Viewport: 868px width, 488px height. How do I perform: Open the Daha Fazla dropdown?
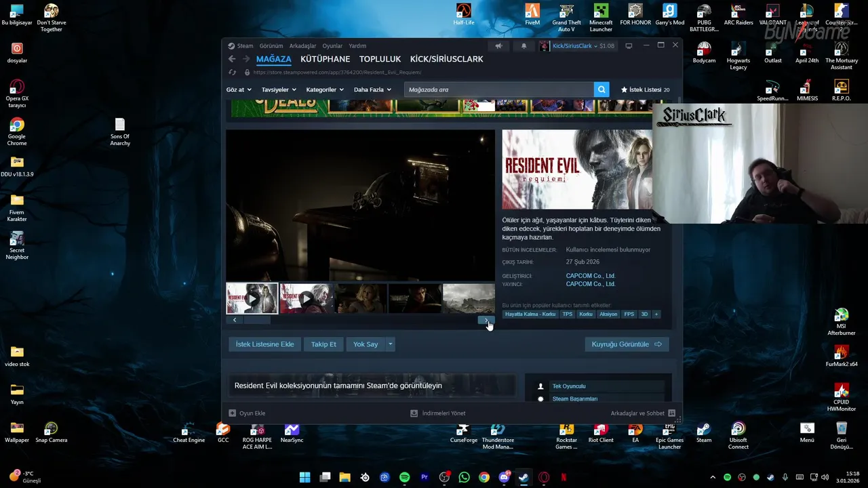point(372,89)
